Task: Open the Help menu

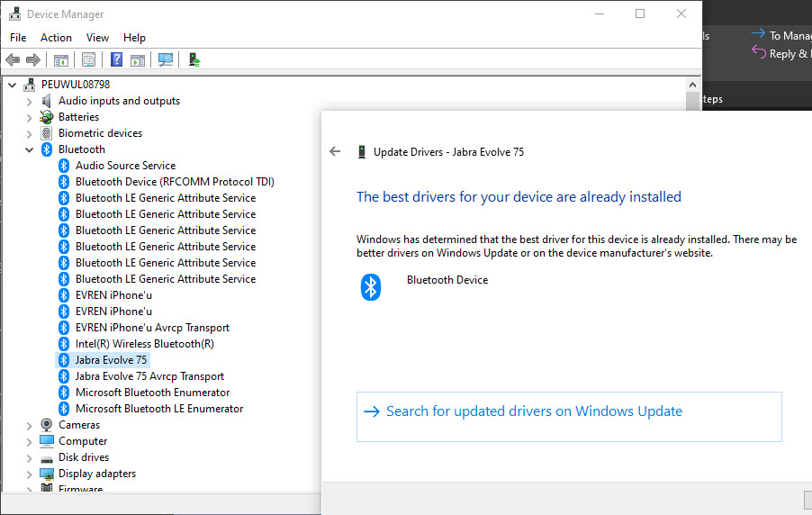Action: 134,37
